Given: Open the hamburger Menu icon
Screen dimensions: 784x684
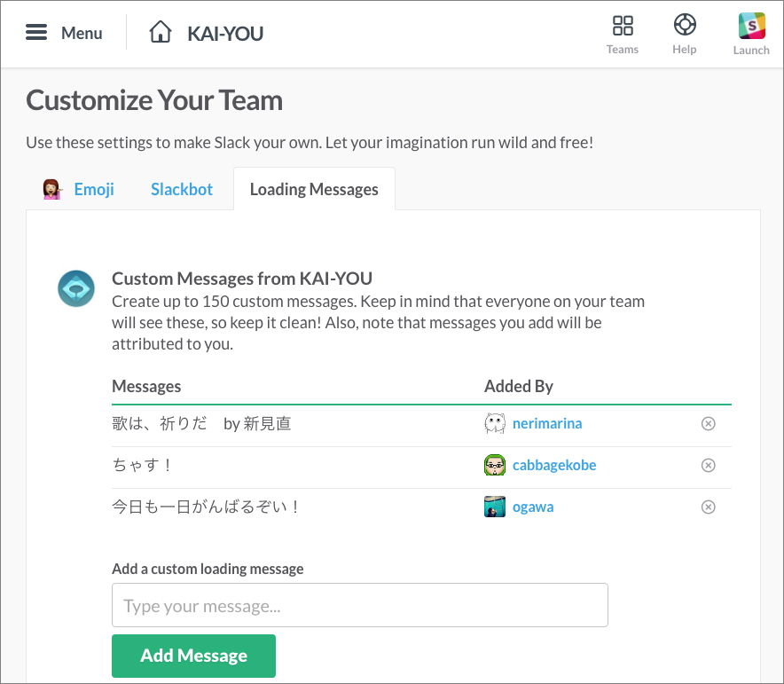Looking at the screenshot, I should click(36, 32).
